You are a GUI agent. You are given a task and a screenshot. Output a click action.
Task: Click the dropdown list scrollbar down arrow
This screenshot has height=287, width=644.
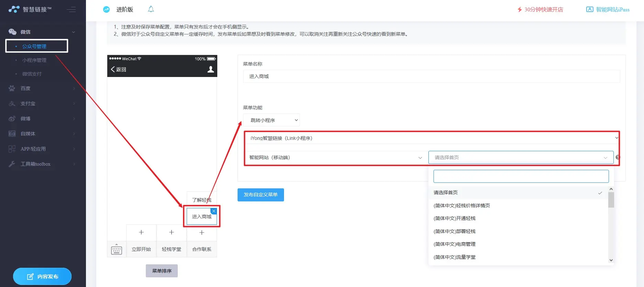coord(611,260)
